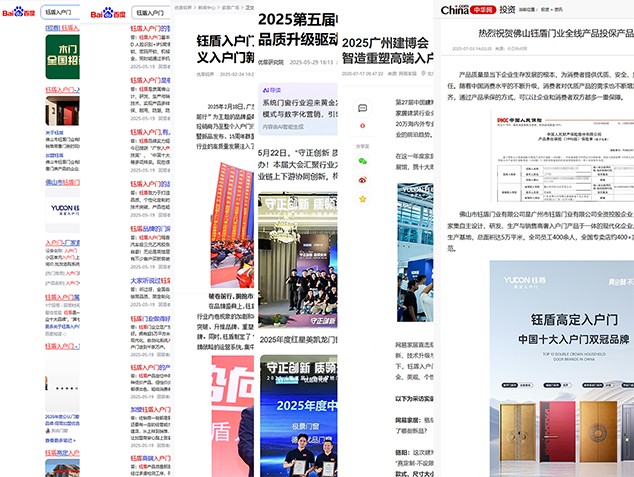The height and width of the screenshot is (477, 634).
Task: Click the 热烈祝贺佛山钰盾门业 article title
Action: click(x=542, y=33)
